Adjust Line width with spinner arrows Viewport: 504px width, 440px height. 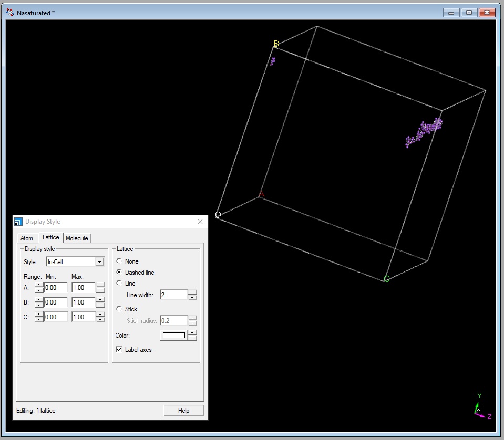[x=192, y=295]
